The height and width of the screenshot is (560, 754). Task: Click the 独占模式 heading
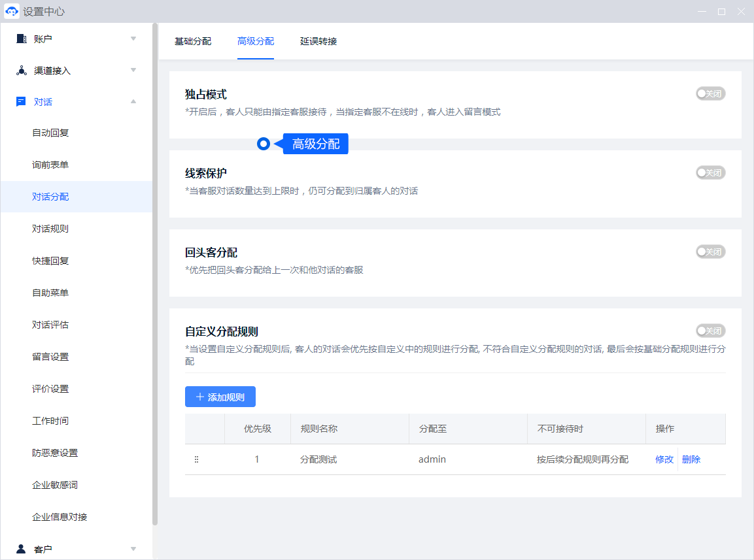click(206, 94)
